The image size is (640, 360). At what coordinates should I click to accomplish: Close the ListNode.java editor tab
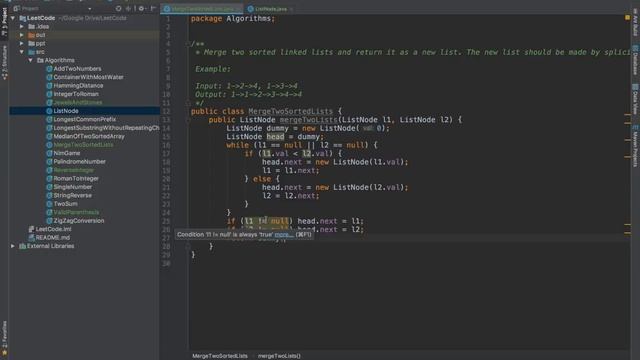tap(291, 9)
